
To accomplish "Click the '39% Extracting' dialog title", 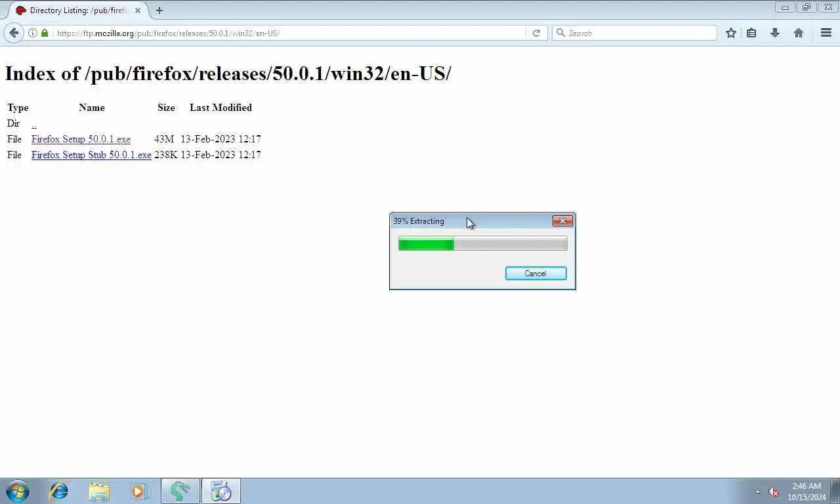I will pyautogui.click(x=419, y=221).
